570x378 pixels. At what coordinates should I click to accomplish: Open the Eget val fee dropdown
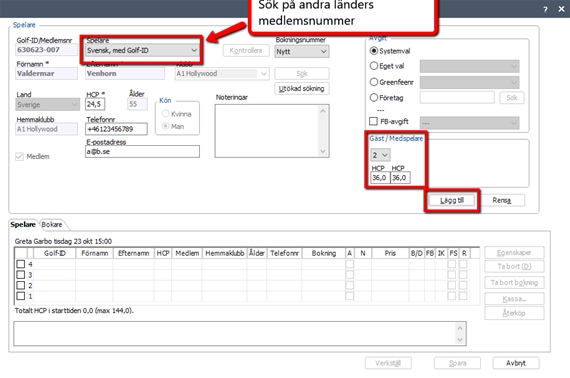click(x=469, y=66)
